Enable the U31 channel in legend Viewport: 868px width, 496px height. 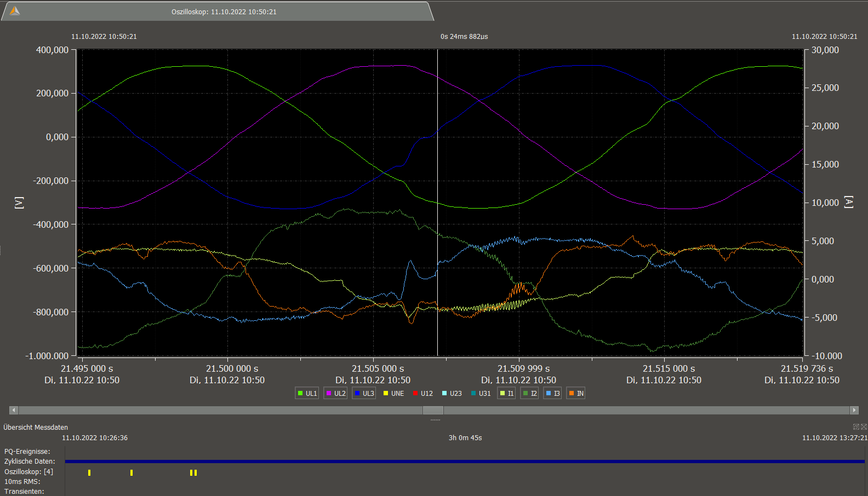(481, 393)
